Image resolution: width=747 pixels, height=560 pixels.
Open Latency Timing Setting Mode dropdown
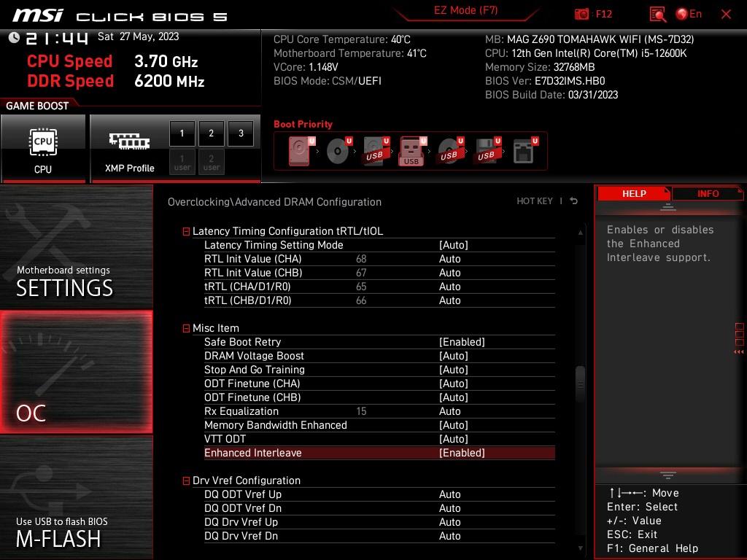pos(453,245)
